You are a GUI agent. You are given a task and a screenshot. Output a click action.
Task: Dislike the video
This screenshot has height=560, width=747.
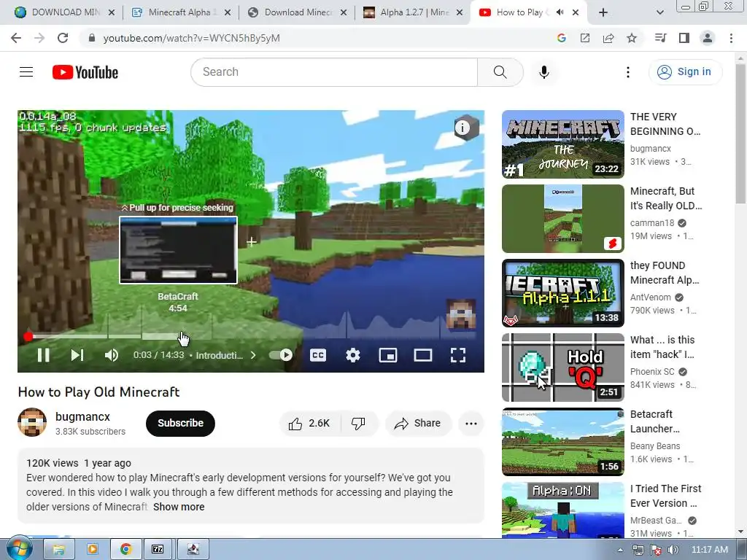(x=359, y=424)
